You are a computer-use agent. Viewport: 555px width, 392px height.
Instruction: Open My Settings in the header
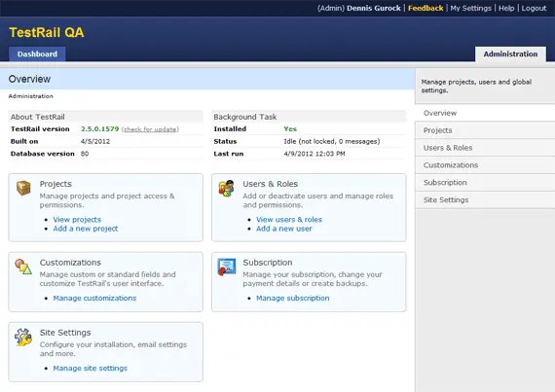470,8
